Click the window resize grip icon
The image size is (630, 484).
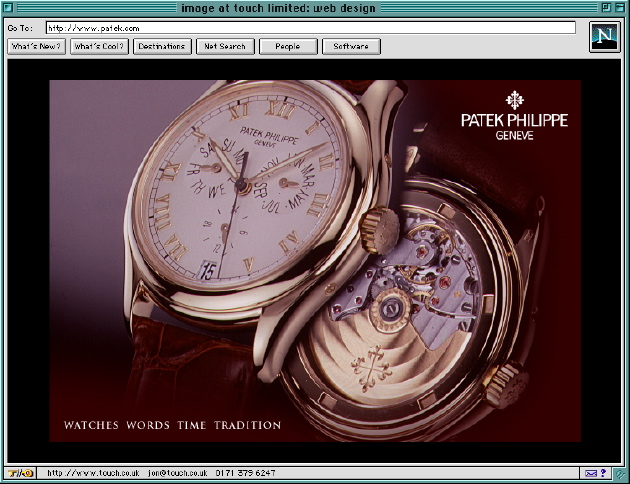click(620, 474)
